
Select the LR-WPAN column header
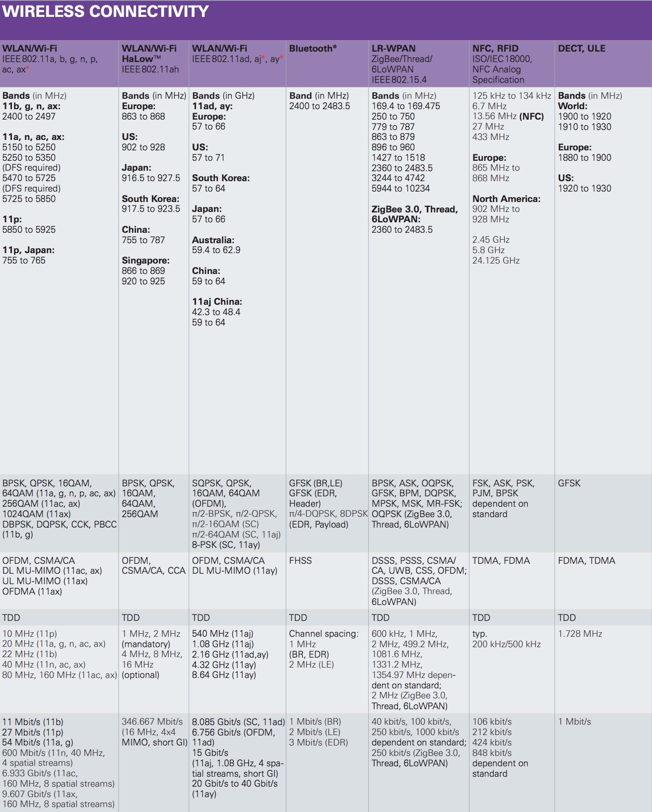419,64
